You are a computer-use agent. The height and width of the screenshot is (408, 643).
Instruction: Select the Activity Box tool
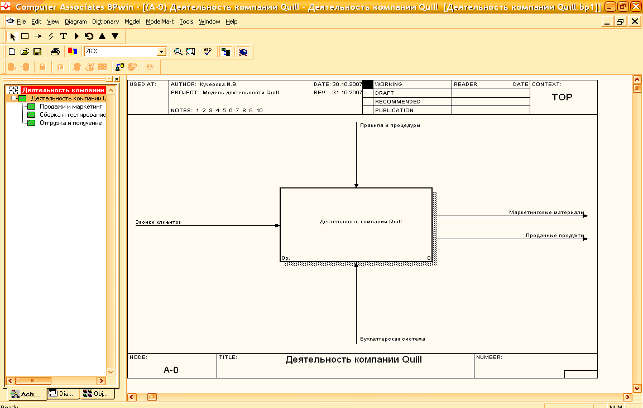pyautogui.click(x=25, y=36)
